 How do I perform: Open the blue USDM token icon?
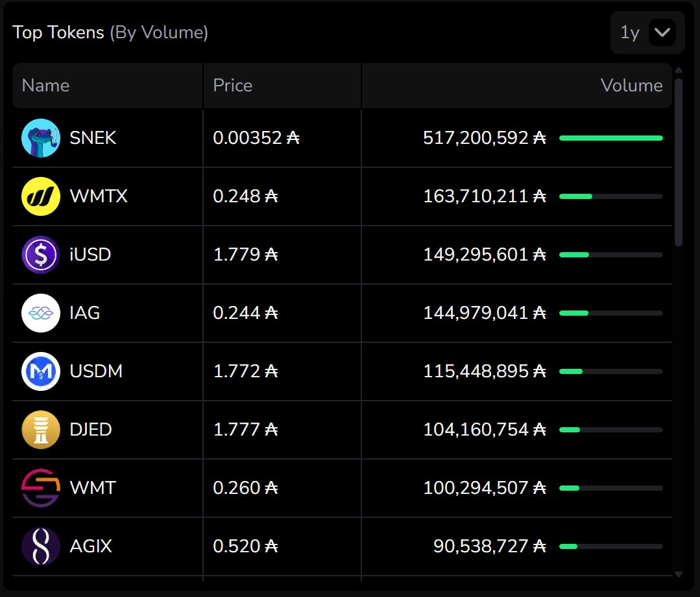tap(41, 371)
